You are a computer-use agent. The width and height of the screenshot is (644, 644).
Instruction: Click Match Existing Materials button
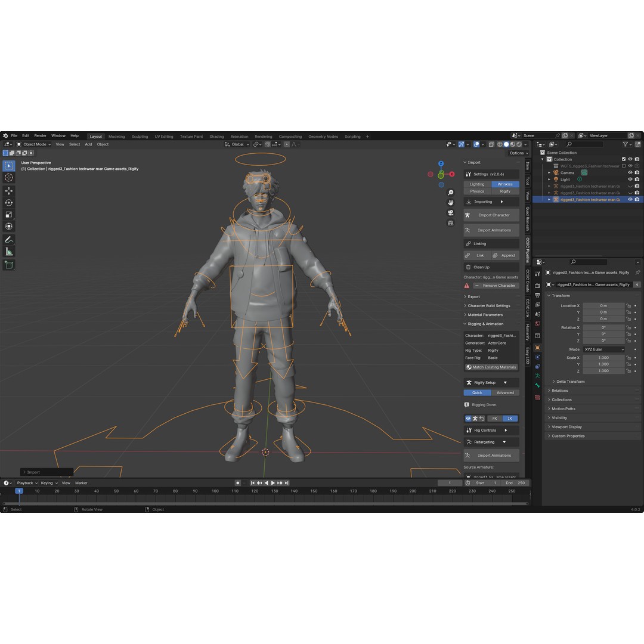pos(491,367)
